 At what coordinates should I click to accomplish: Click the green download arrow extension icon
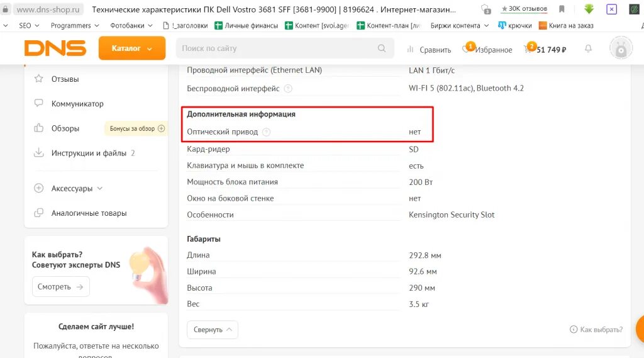[589, 9]
